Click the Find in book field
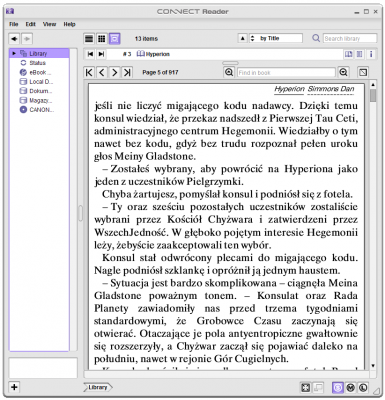Viewport: 385px width, 400px height. tap(286, 72)
